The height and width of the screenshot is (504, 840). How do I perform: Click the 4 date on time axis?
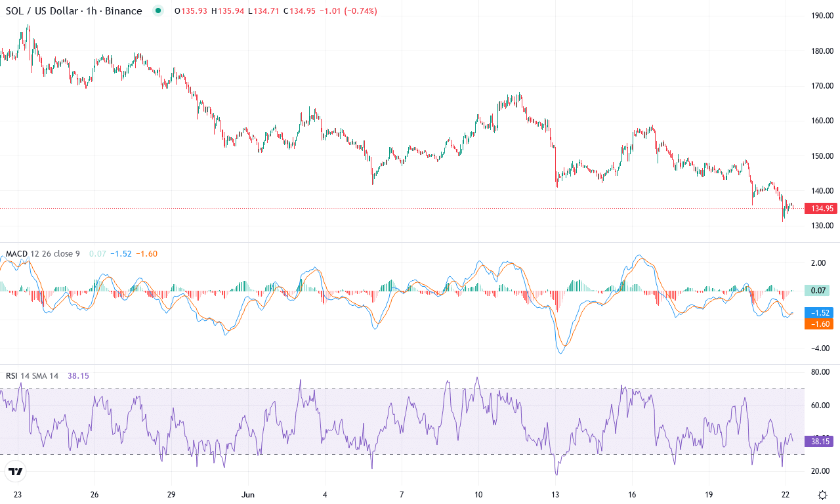(x=325, y=494)
